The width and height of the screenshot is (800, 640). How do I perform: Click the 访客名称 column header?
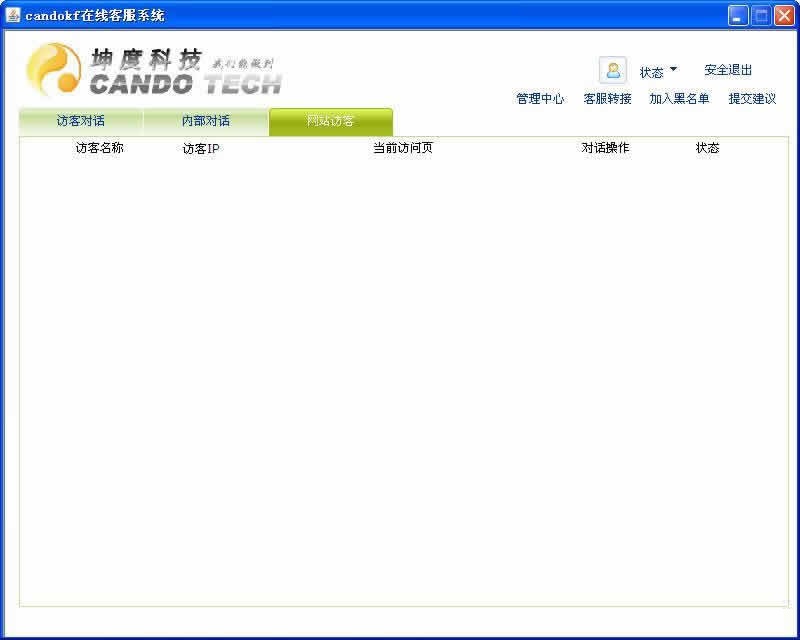(99, 148)
